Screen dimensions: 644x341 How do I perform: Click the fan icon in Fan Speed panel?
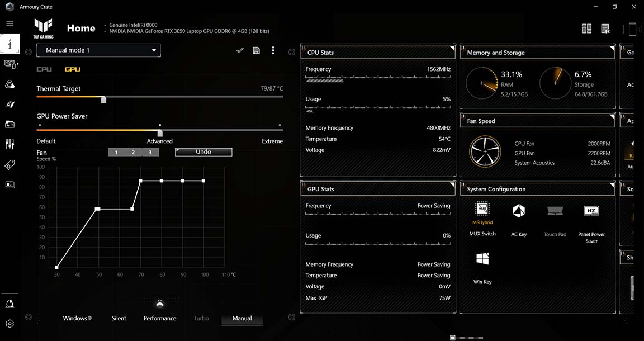pyautogui.click(x=484, y=151)
